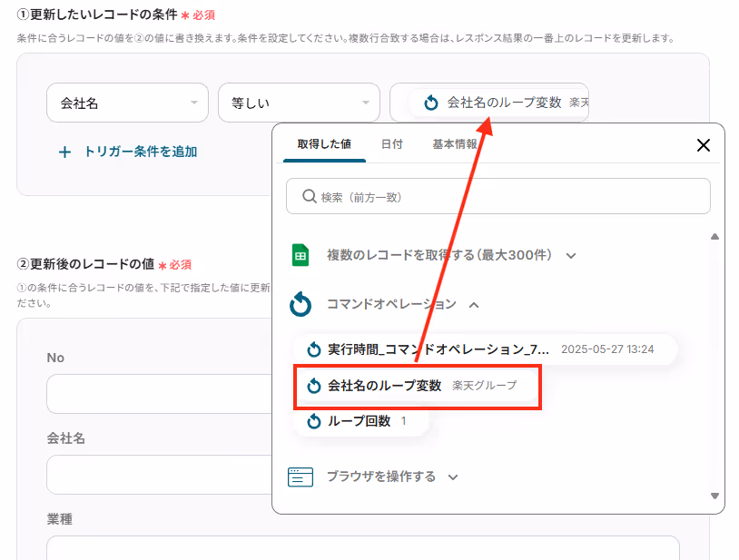739x560 pixels.
Task: Click the popup scrollbar up arrow
Action: tap(715, 237)
